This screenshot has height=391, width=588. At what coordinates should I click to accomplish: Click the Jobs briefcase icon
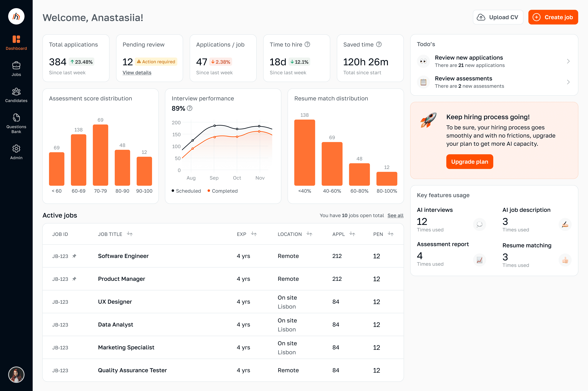point(16,65)
